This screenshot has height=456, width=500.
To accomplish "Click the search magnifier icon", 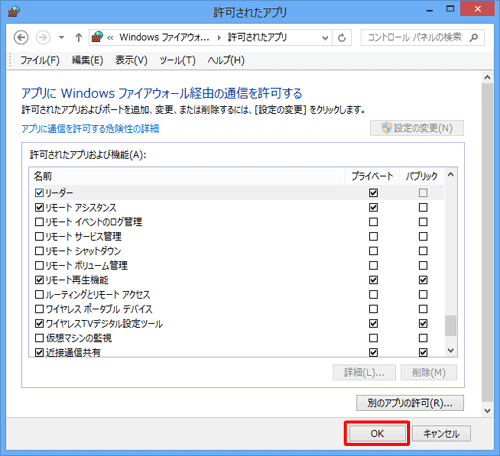I will [x=474, y=38].
